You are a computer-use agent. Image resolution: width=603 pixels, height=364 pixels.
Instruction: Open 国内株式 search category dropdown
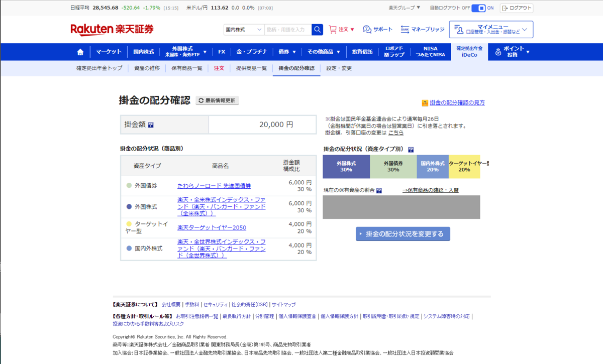tap(244, 30)
